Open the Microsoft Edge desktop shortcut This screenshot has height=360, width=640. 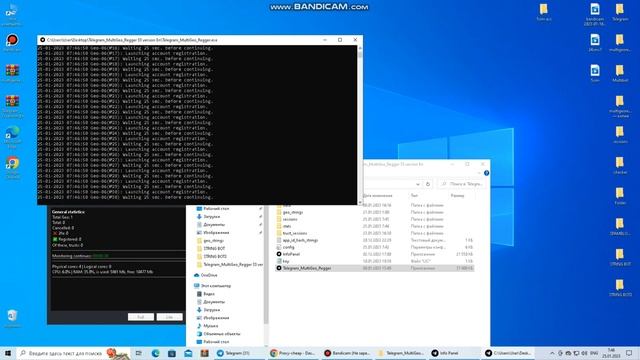click(x=12, y=137)
